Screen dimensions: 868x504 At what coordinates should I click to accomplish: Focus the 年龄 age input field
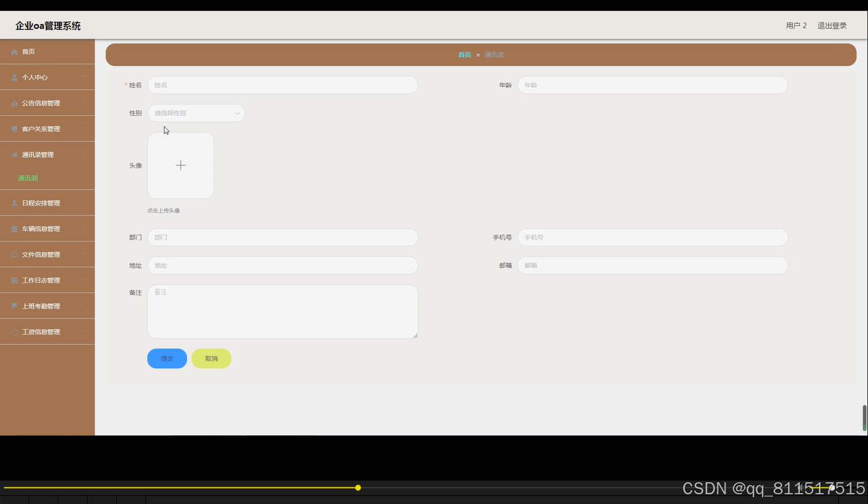point(653,85)
